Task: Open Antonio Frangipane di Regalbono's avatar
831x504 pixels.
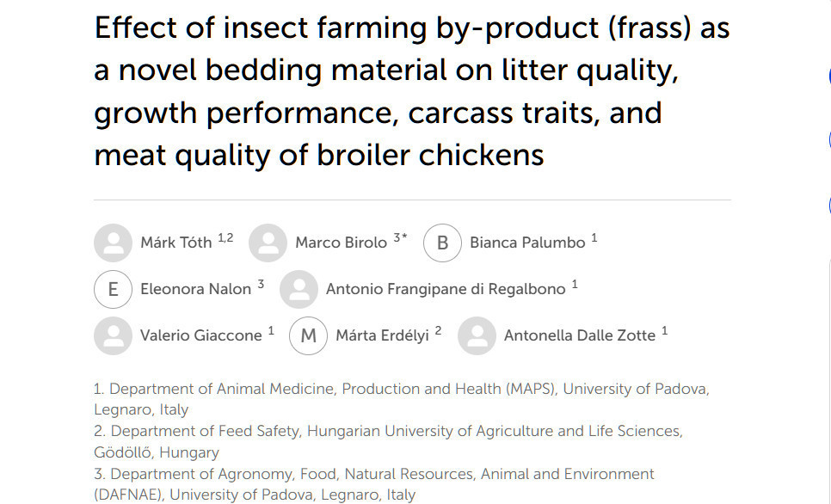Action: (299, 289)
